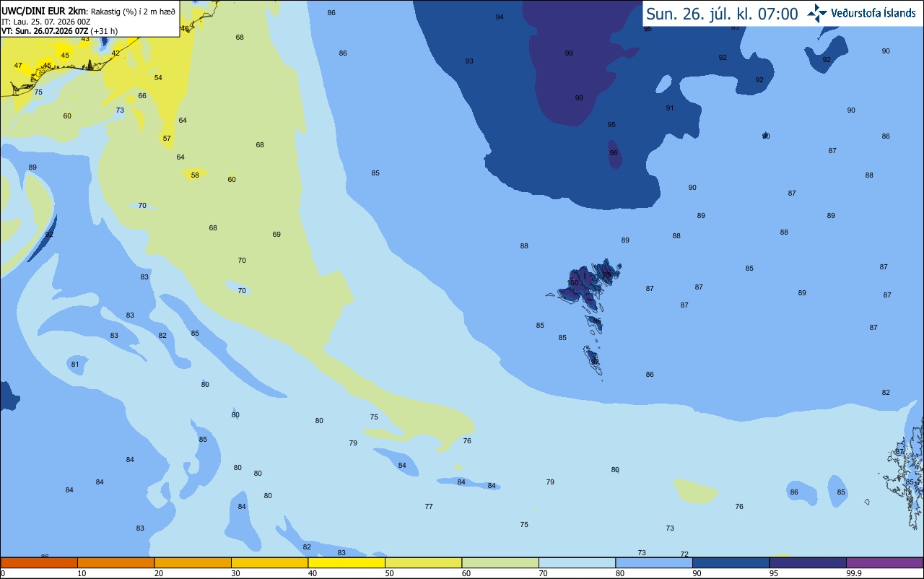Screen dimensions: 924x579
Task: Choose the purple 99.9+ legend swatch
Action: 884,562
